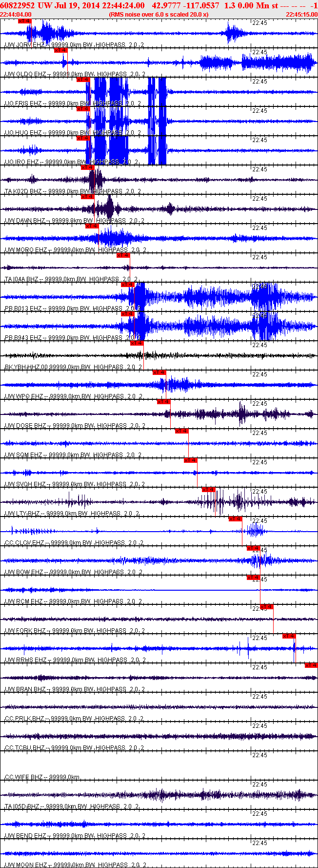
Task: Select the UW FORK BHZ pick flag
Action: click(267, 607)
